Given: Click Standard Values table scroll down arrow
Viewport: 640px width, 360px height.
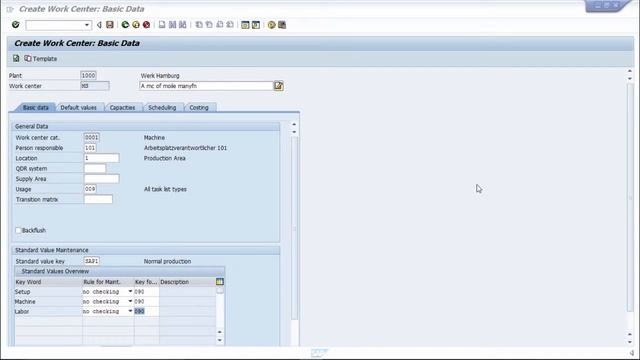Looking at the screenshot, I should click(x=220, y=340).
